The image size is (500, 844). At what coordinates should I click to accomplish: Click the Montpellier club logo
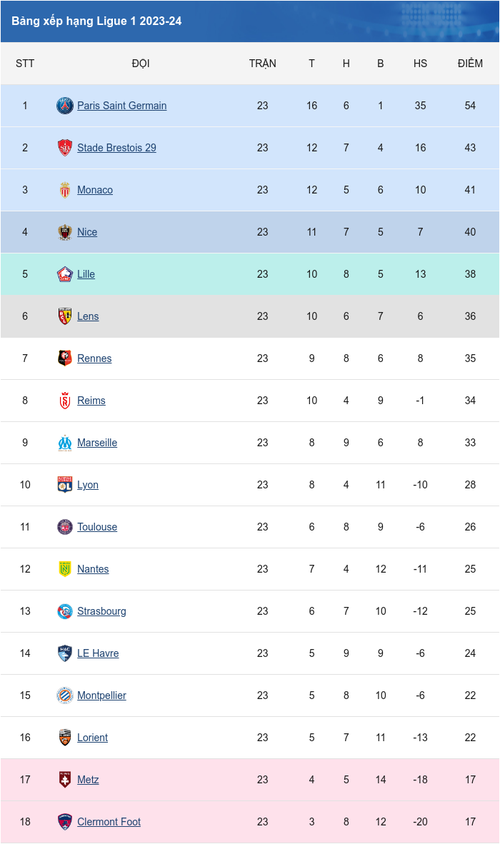[x=65, y=695]
